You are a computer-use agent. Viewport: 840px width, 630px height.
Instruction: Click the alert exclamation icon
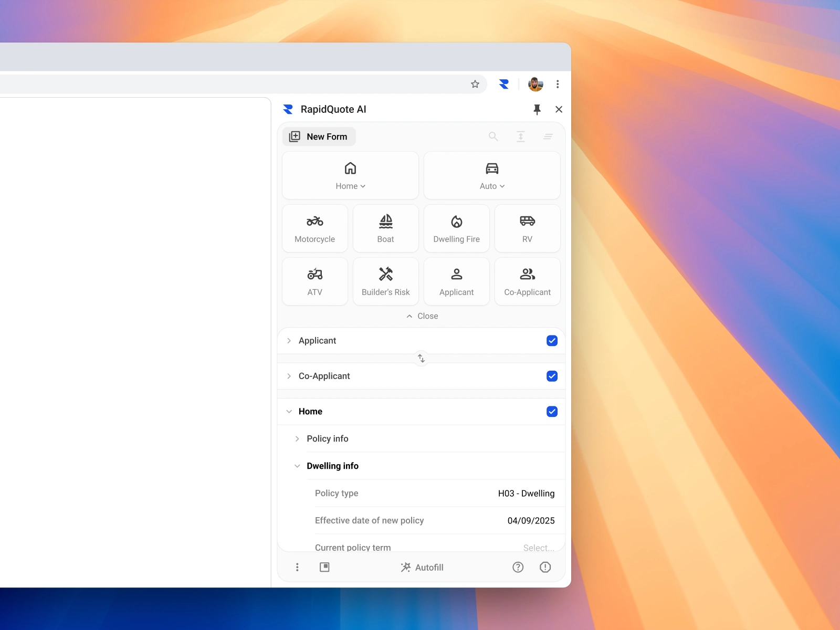545,567
